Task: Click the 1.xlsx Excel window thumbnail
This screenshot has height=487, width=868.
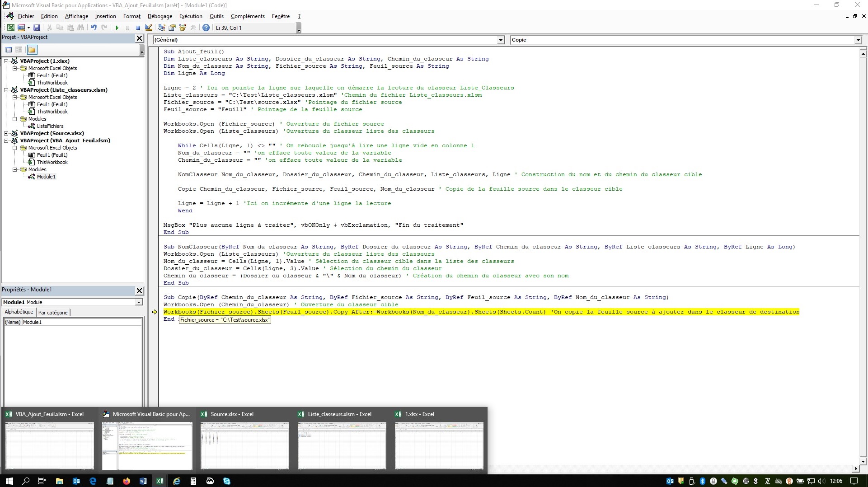Action: point(439,441)
